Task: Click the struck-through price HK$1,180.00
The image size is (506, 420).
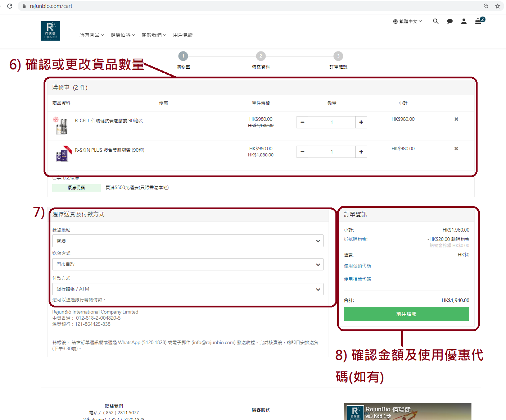Action: pos(261,125)
